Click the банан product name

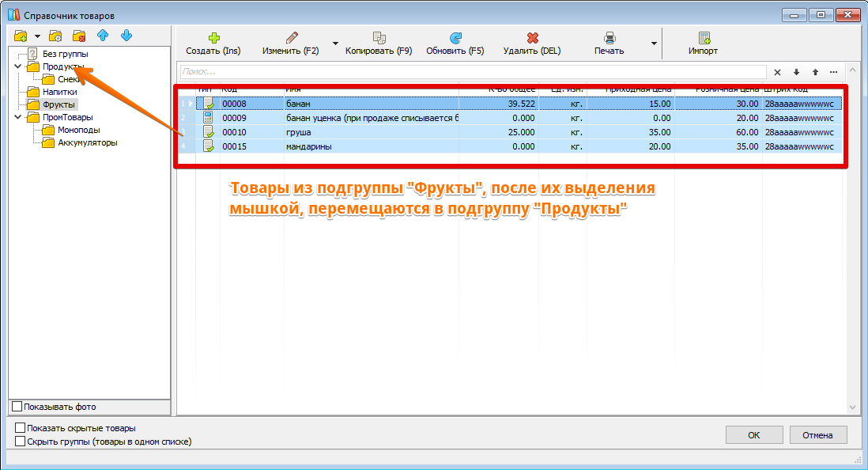[298, 104]
